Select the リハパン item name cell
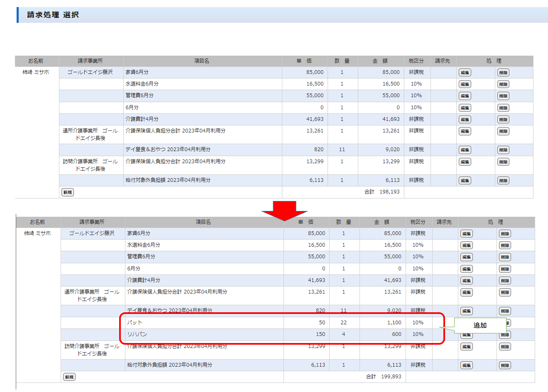The width and height of the screenshot is (548, 392). point(137,334)
